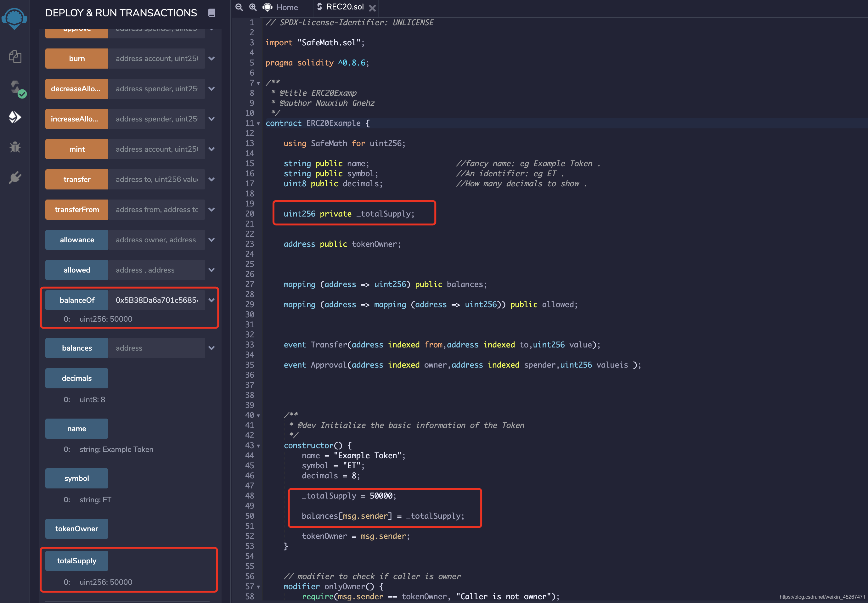Zoom out the editor font
Screen dimensions: 868x603
pos(239,7)
